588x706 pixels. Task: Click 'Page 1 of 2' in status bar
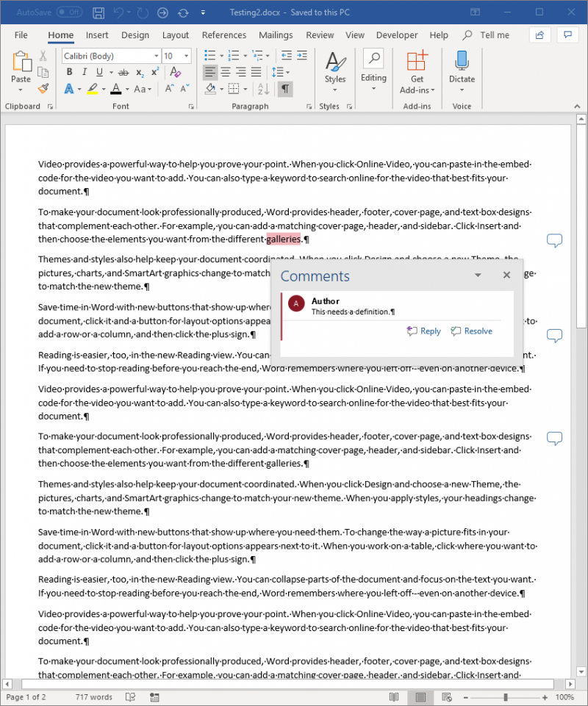[26, 697]
